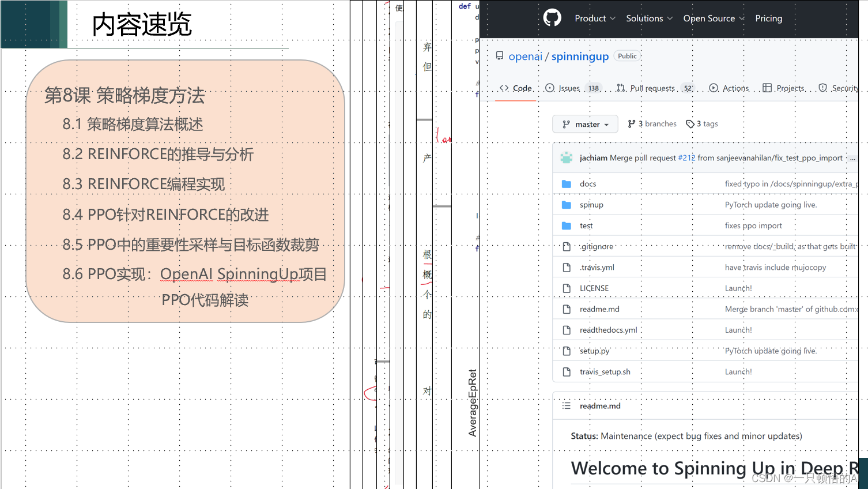Open the jachiam author link
The height and width of the screenshot is (489, 868).
pos(594,158)
